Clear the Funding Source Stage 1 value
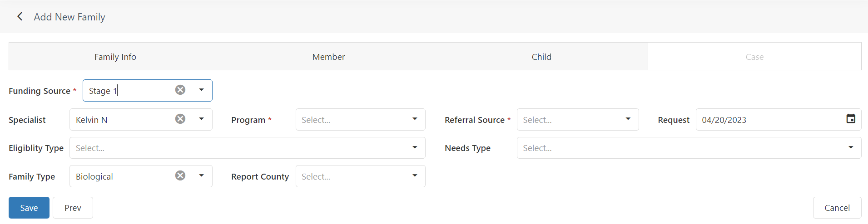The image size is (868, 224). pyautogui.click(x=180, y=90)
